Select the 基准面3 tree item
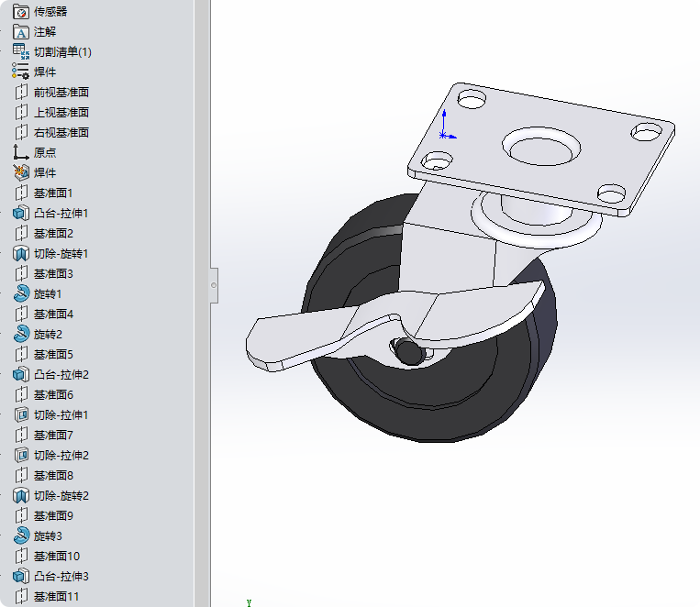The width and height of the screenshot is (700, 607). (x=53, y=273)
